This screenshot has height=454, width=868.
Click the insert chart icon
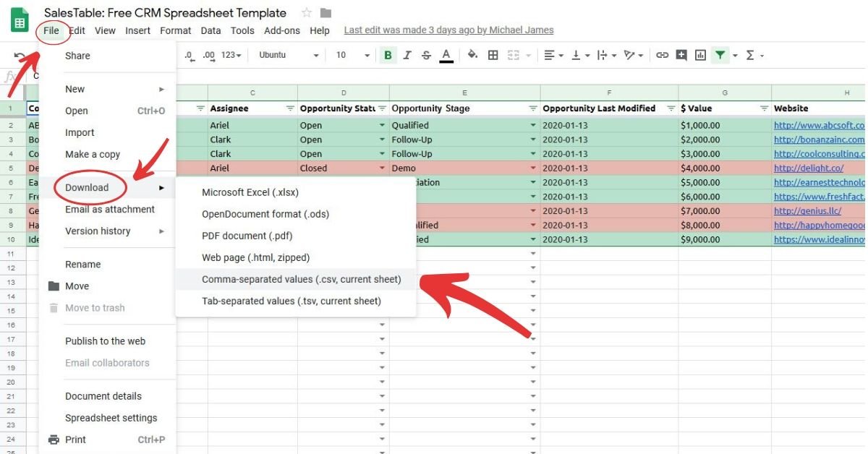pyautogui.click(x=700, y=55)
